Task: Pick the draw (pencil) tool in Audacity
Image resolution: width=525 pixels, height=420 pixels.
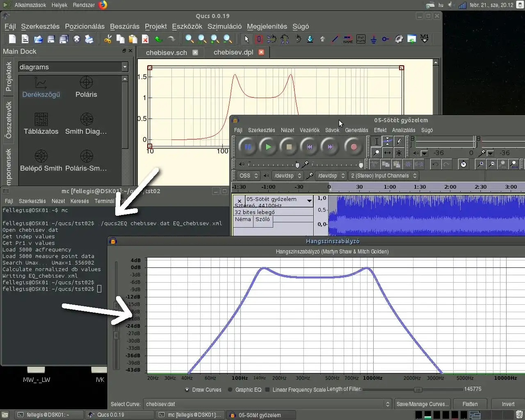Action: 399,141
